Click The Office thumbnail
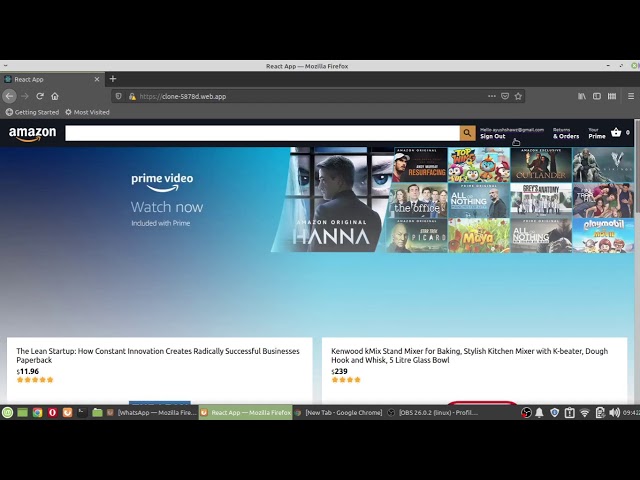 [418, 200]
